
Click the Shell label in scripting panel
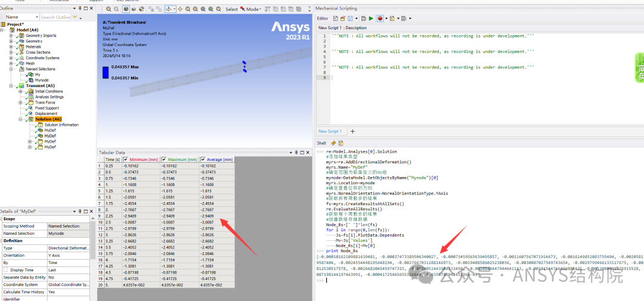321,143
